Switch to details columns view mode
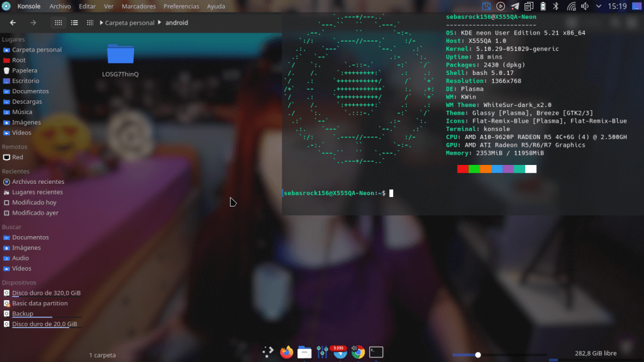The image size is (644, 362). [90, 23]
